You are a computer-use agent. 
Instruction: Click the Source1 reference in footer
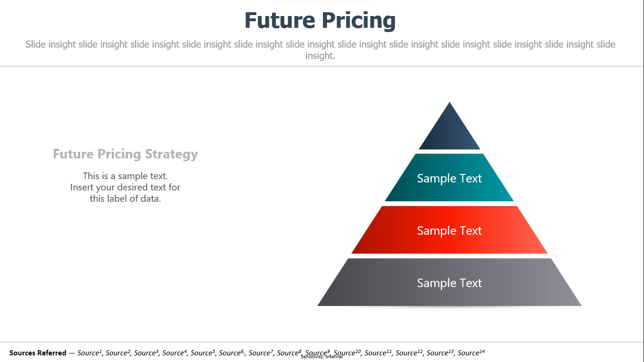pyautogui.click(x=90, y=353)
